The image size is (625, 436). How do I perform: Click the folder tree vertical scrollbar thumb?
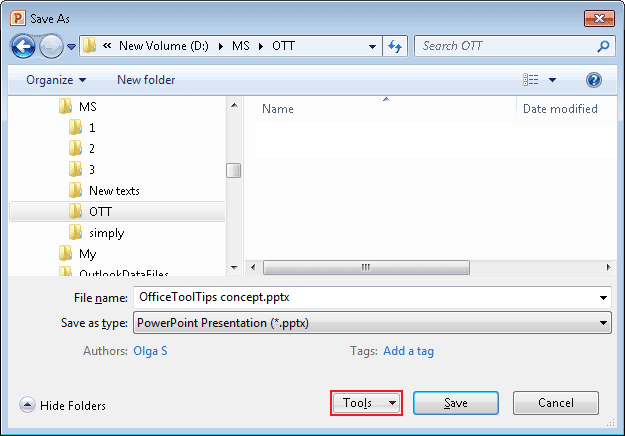pyautogui.click(x=234, y=171)
